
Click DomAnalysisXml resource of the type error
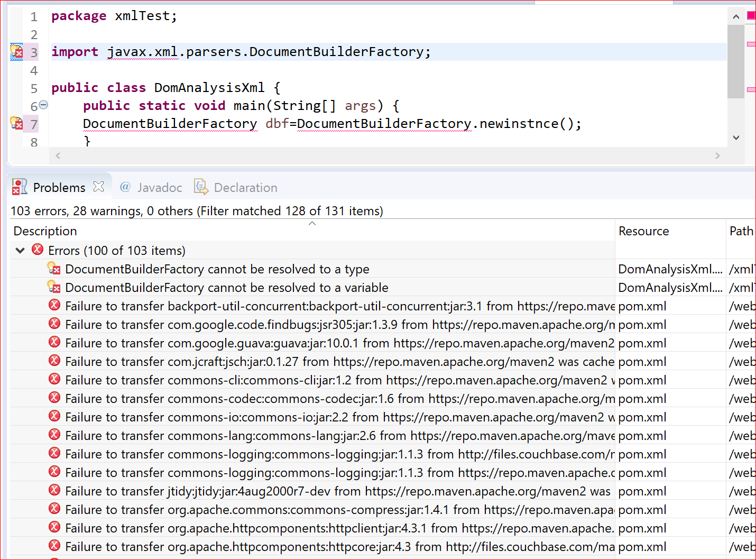(670, 269)
